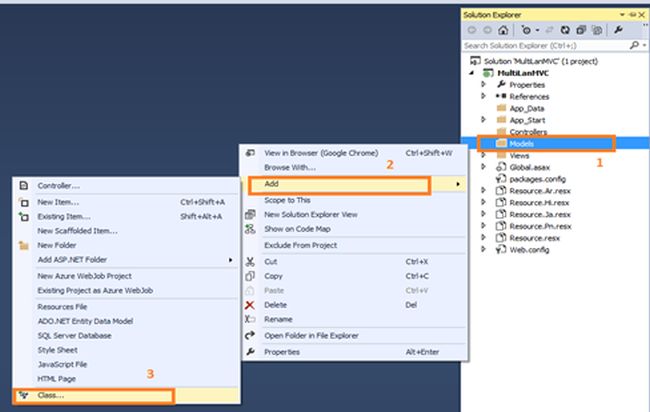Screen dimensions: 650x412
Task: Open toolbar overflow options in Solution Explorer
Action: (x=645, y=26)
